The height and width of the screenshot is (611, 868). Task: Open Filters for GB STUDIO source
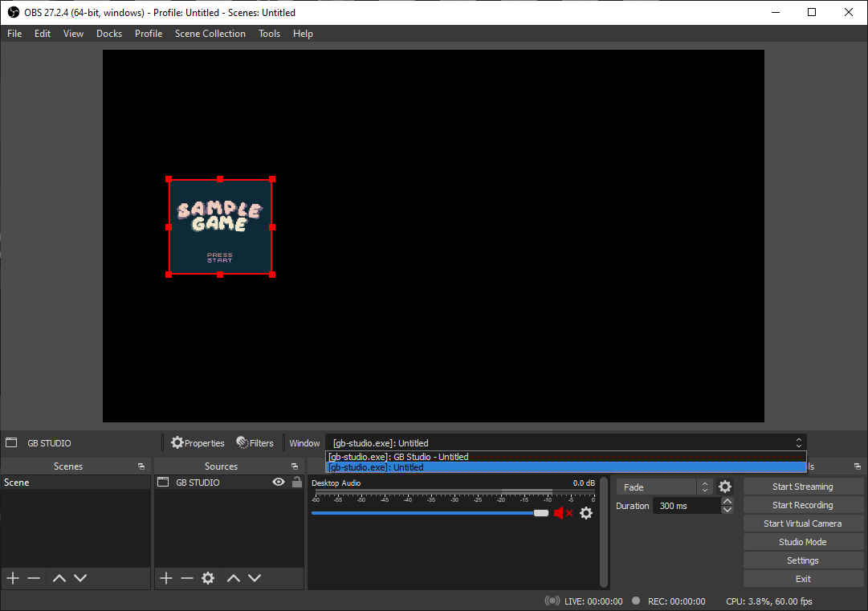tap(255, 443)
